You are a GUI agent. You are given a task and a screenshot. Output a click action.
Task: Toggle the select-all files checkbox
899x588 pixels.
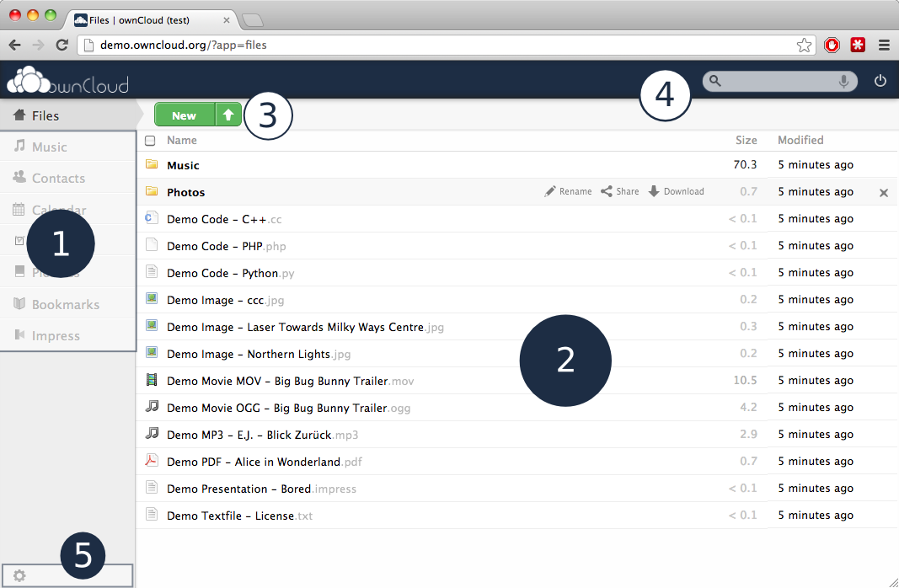pos(151,141)
